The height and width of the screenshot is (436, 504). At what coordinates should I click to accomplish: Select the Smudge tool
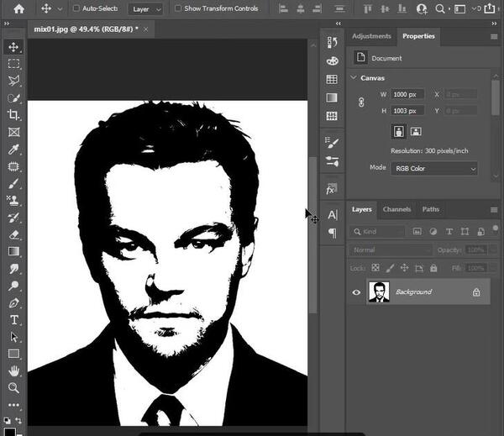click(13, 269)
